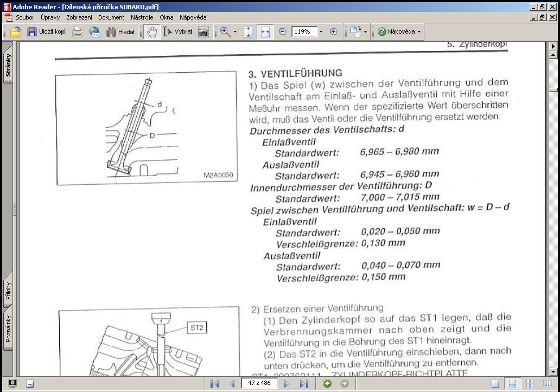The width and height of the screenshot is (560, 392).
Task: Print the document with printer icon
Action: pos(78,32)
